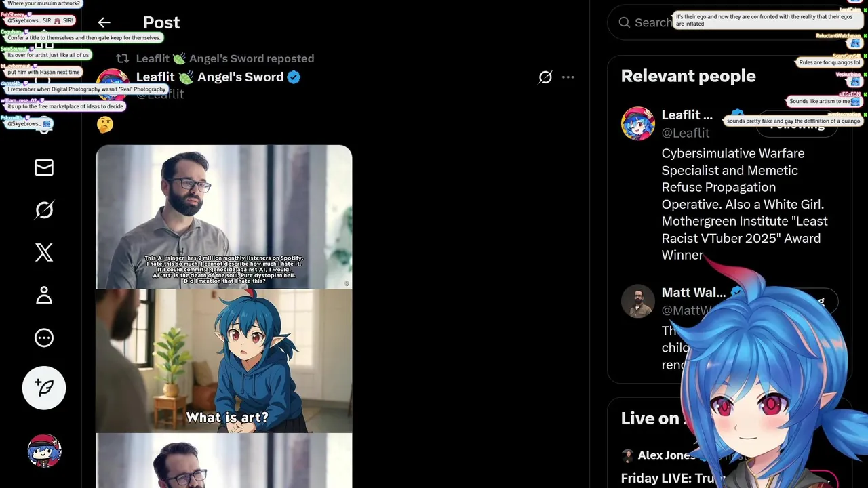
Task: Open account switcher avatar at bottom left
Action: (x=44, y=451)
